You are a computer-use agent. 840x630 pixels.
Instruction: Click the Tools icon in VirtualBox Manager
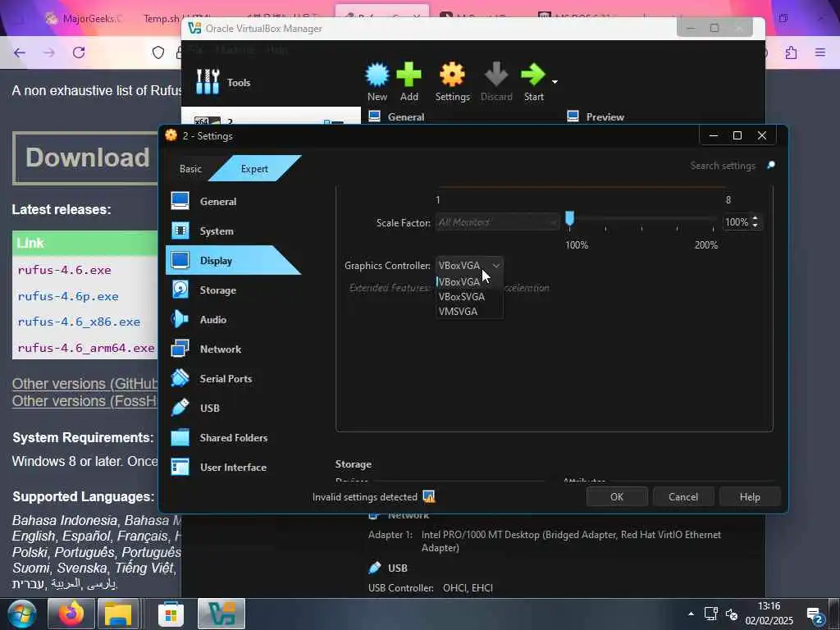(x=208, y=82)
